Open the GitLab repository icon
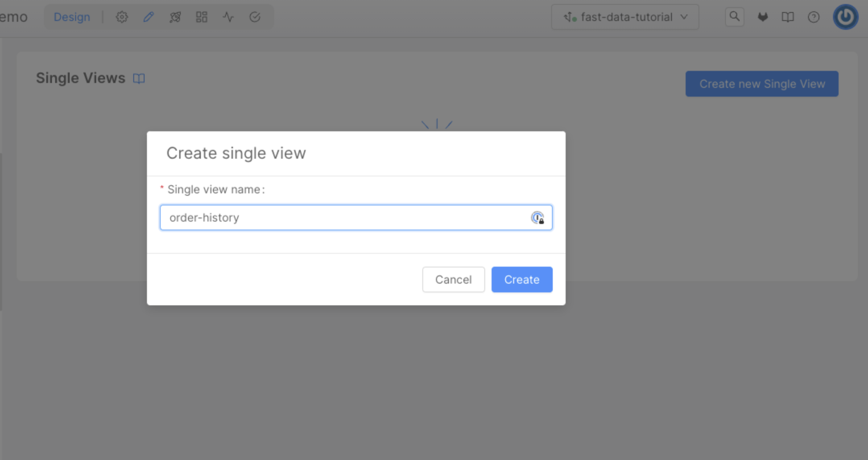The width and height of the screenshot is (868, 460). pos(763,17)
